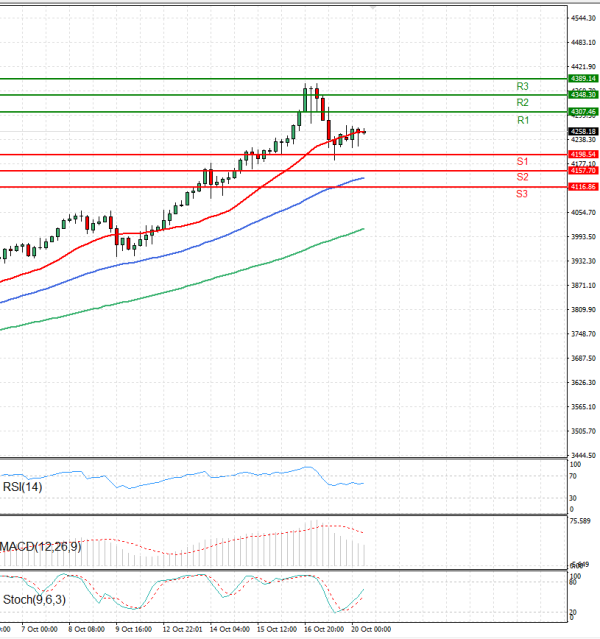
Task: Select the S2 support level label
Action: (522, 177)
